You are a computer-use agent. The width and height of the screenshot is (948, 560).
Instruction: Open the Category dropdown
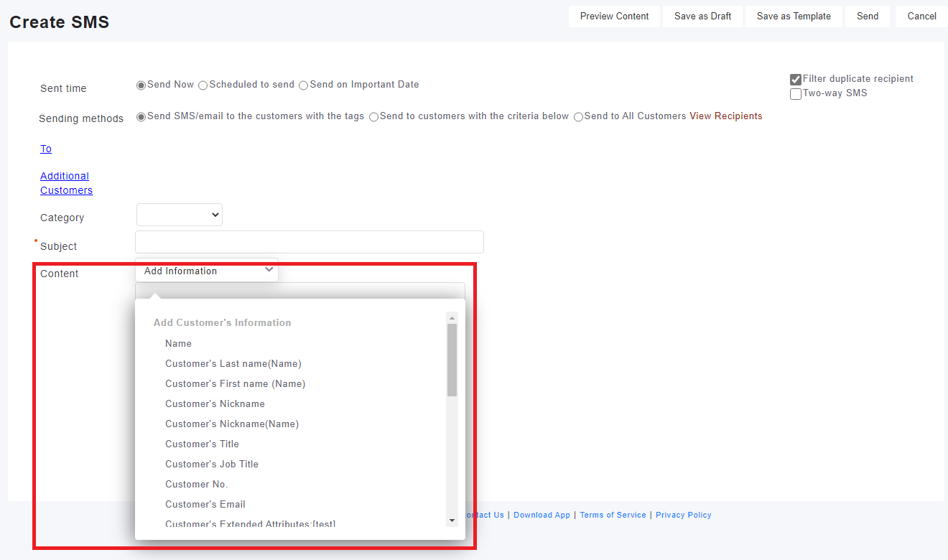click(x=180, y=215)
